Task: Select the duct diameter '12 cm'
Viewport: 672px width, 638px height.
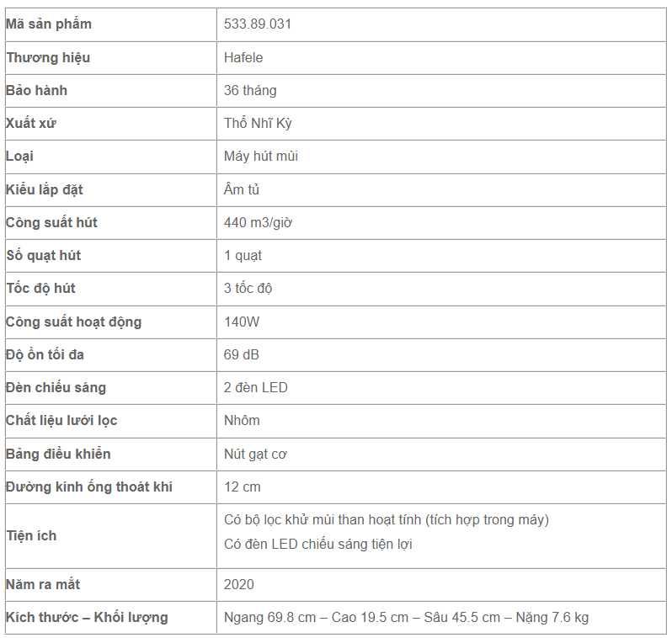Action: point(243,487)
